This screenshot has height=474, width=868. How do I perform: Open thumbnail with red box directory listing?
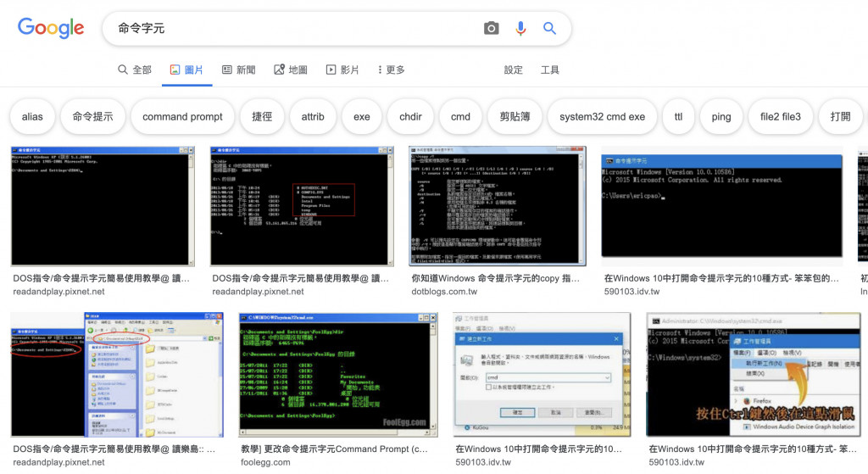(302, 207)
